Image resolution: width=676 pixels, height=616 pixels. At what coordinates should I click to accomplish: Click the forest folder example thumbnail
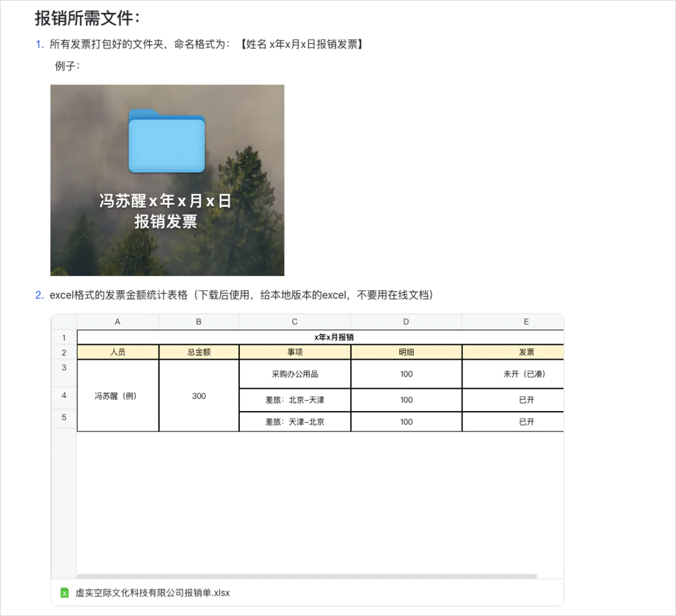tap(166, 179)
